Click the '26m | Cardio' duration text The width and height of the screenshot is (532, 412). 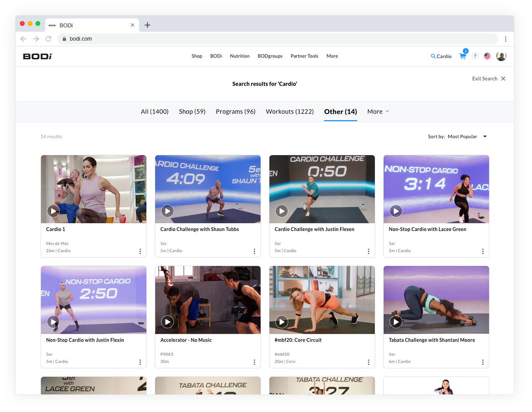tap(58, 251)
